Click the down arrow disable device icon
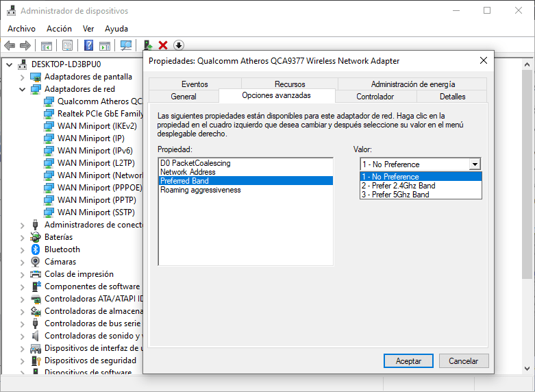Viewport: 535px width, 392px height. pos(179,45)
